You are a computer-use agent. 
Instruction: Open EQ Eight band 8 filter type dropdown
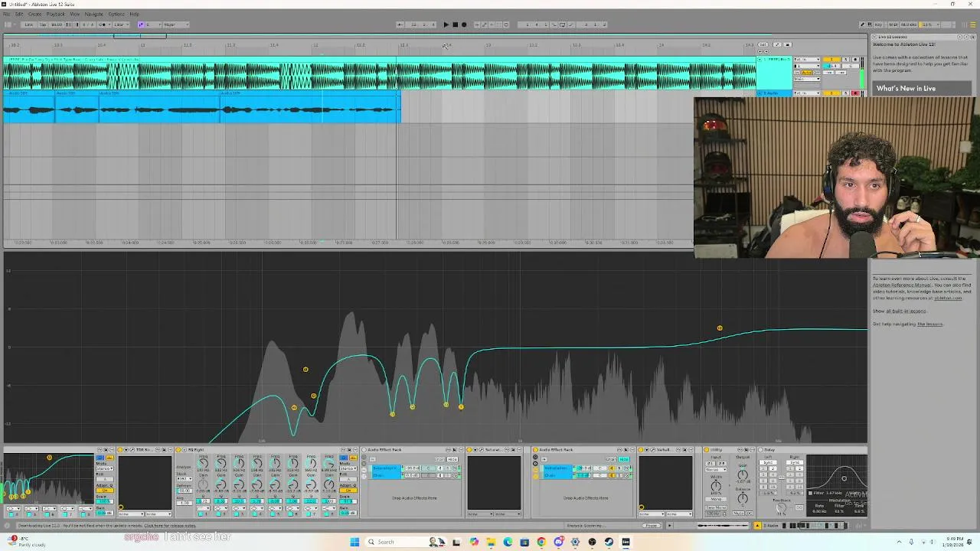tap(328, 508)
